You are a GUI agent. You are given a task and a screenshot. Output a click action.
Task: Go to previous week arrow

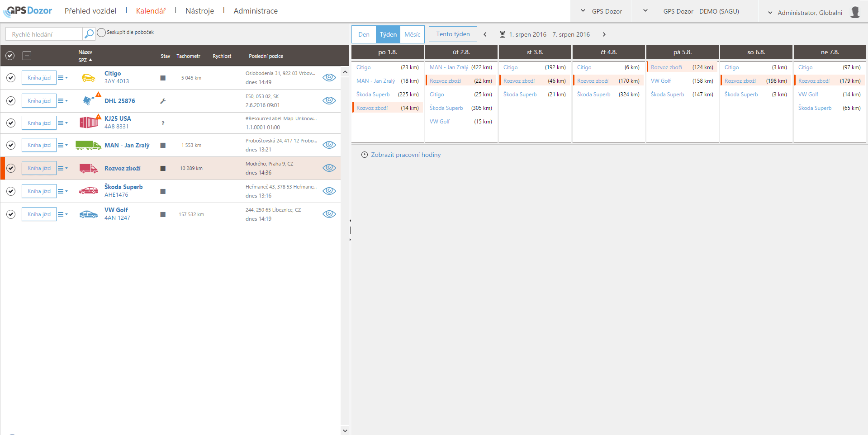tap(485, 34)
